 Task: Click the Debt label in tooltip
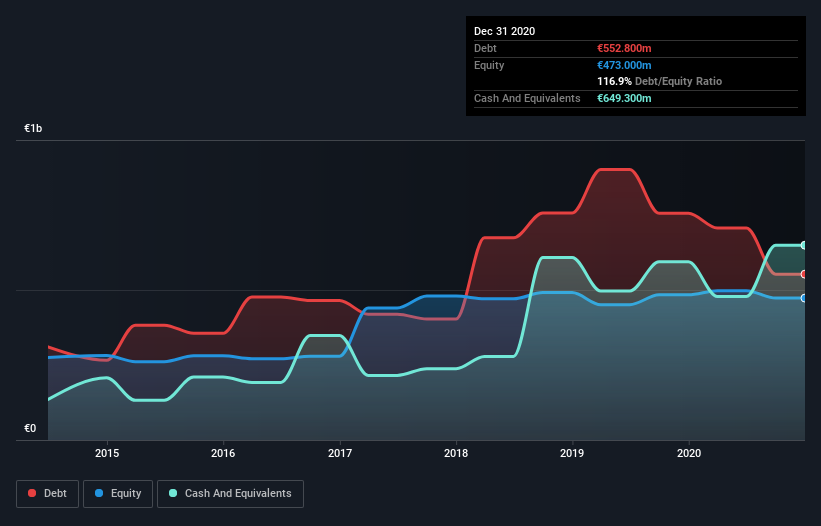click(485, 48)
